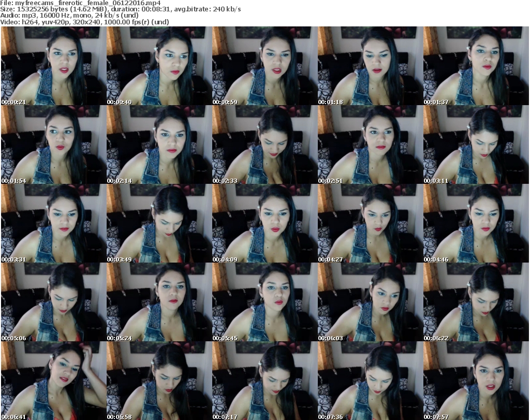530x420 pixels.
Task: Click the thumbnail stamped 00:07:17
Action: click(264, 381)
